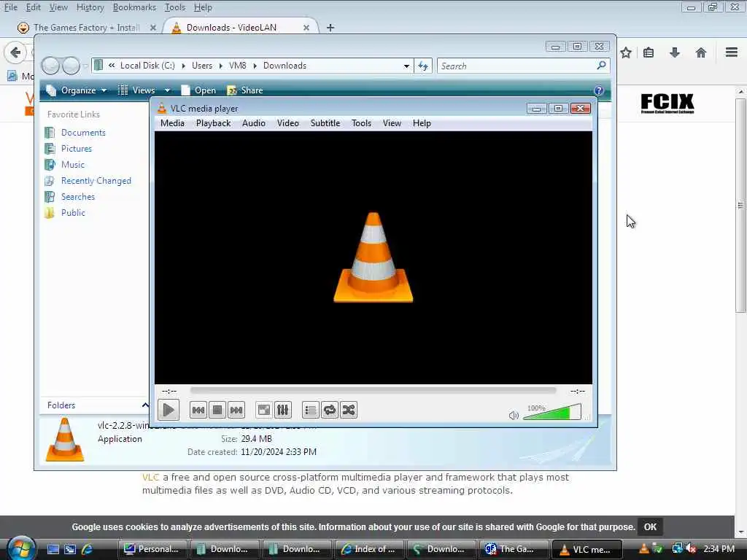Click the VLC seek progress bar
This screenshot has width=747, height=560.
pyautogui.click(x=373, y=391)
